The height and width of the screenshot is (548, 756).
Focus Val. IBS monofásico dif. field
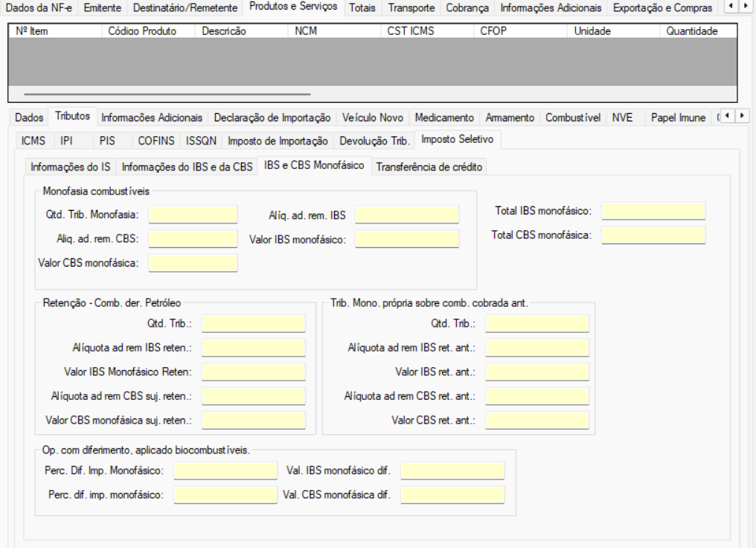click(452, 471)
